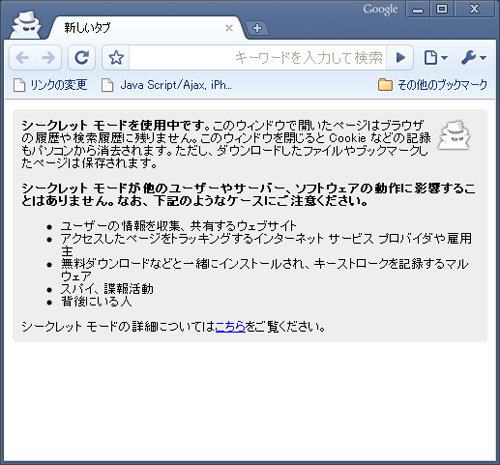Screen dimensions: 500x465
Task: Click the text 背後にいる人
Action: [x=96, y=301]
